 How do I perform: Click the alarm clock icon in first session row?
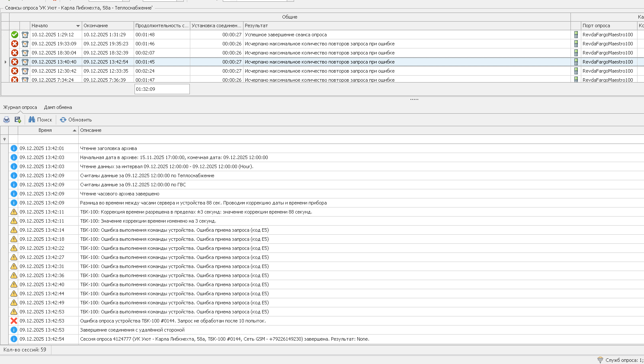tap(25, 35)
